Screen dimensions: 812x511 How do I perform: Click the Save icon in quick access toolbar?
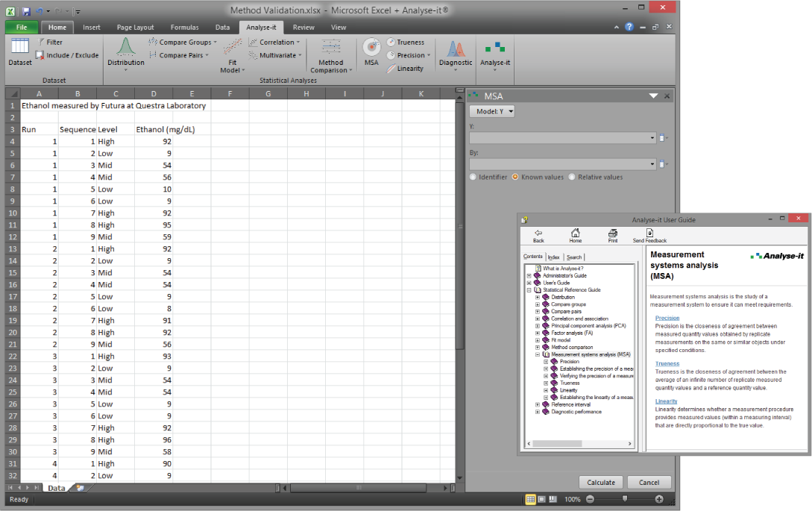pyautogui.click(x=26, y=11)
